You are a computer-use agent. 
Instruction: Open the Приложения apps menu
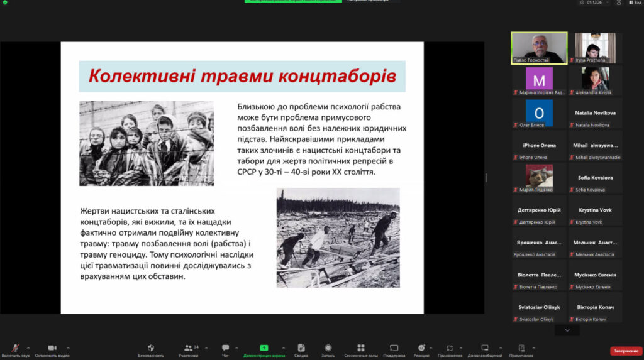point(450,348)
